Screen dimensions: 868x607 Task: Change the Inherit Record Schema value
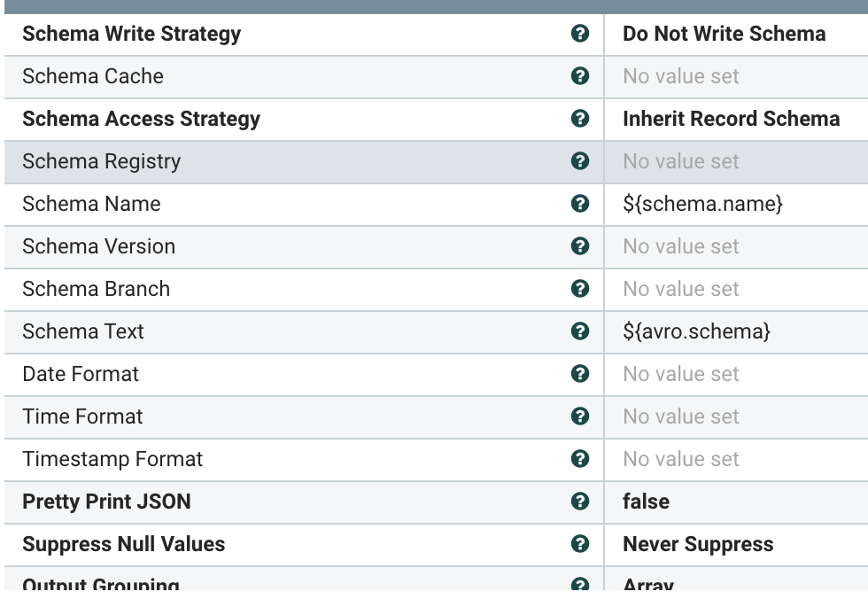pyautogui.click(x=731, y=119)
